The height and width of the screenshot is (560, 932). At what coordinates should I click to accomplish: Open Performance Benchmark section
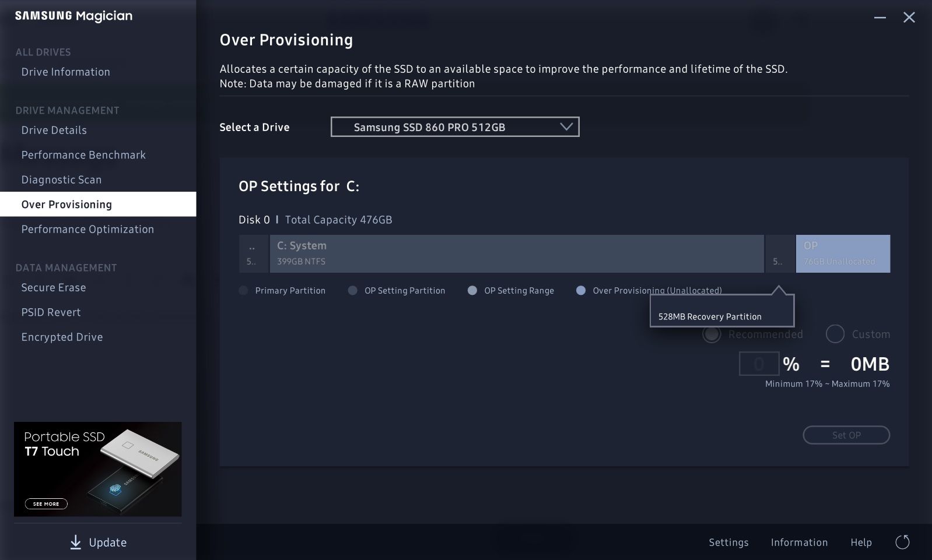click(83, 155)
